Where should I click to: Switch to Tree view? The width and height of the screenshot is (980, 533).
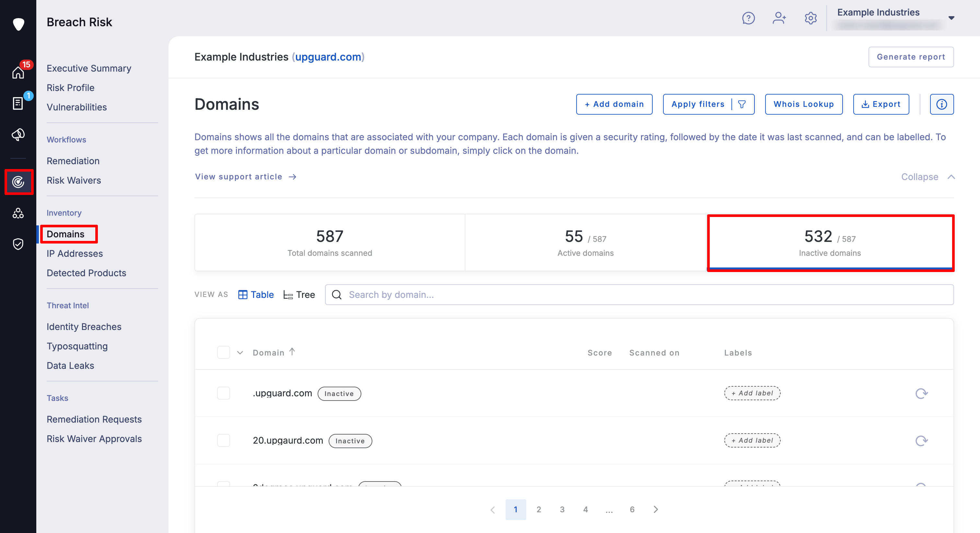click(299, 295)
